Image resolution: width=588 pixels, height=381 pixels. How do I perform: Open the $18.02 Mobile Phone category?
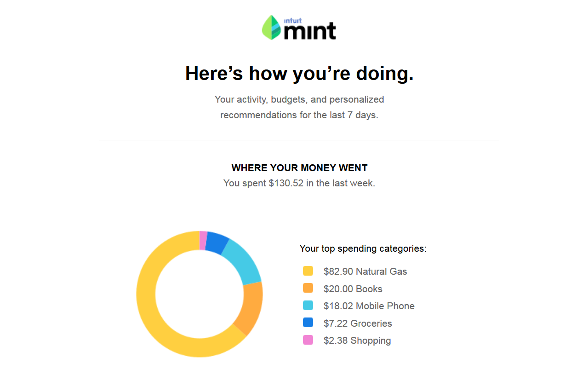[369, 306]
